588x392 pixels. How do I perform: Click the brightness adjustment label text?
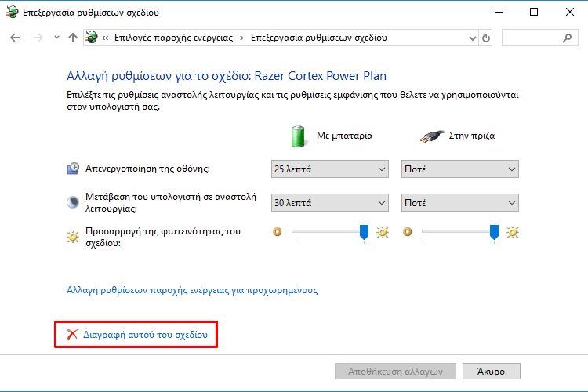coord(163,237)
